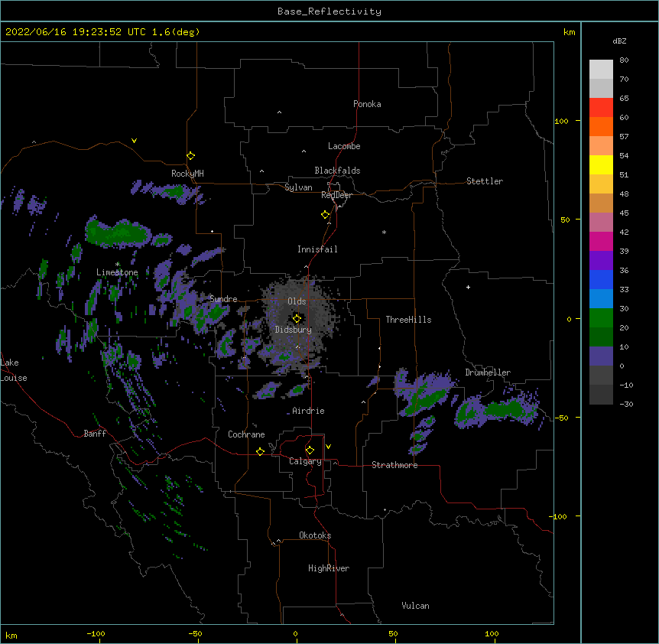Click the asterisk marker east of Innisfail
This screenshot has width=659, height=644.
pos(384,232)
